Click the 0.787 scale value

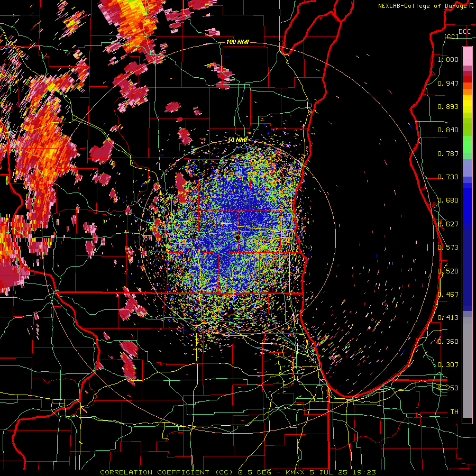tap(448, 153)
